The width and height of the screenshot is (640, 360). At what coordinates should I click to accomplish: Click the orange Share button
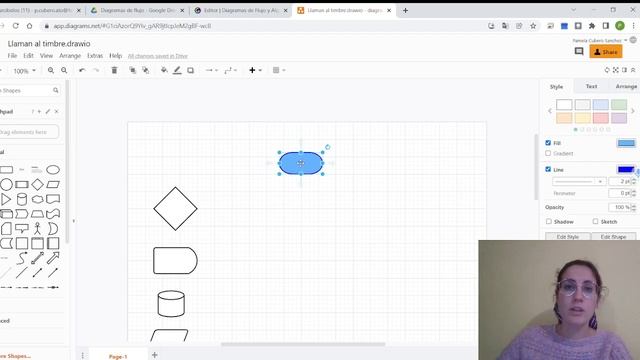[606, 52]
